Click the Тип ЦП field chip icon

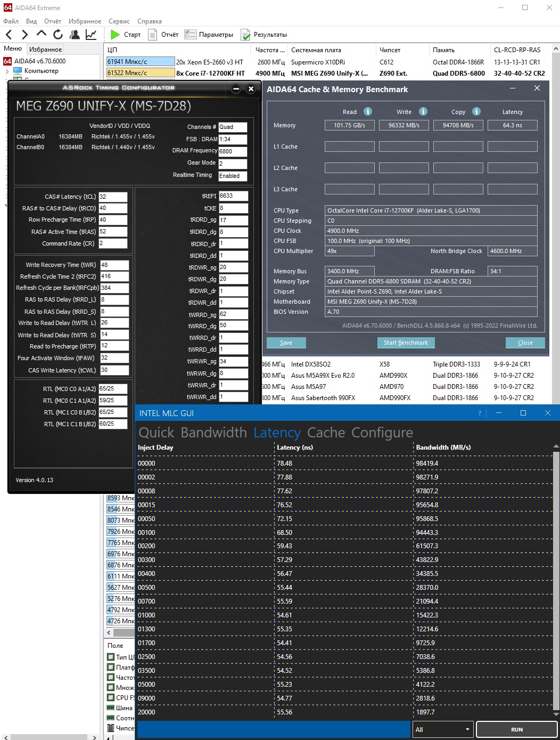coord(111,657)
